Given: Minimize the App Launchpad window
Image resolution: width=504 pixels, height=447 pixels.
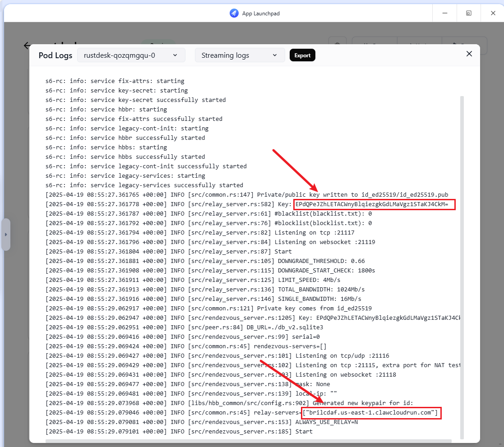Looking at the screenshot, I should point(444,13).
